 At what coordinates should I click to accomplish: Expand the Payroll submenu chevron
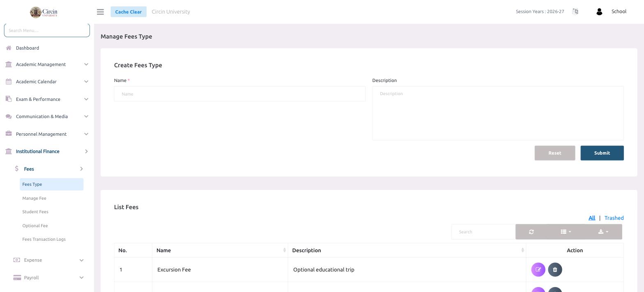[x=81, y=278]
